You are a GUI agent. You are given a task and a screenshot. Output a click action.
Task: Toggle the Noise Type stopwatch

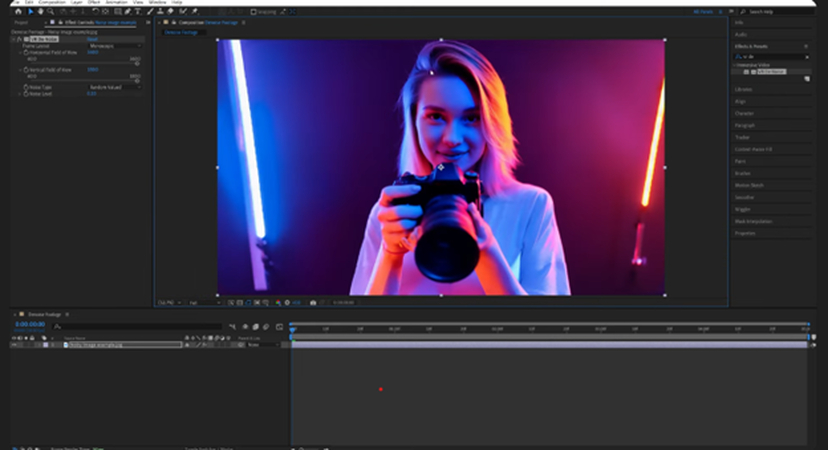(26, 87)
